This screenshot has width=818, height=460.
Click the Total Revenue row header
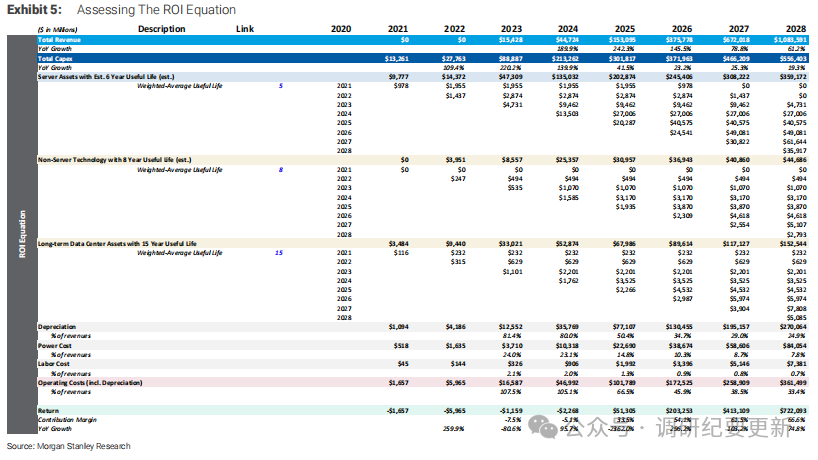pyautogui.click(x=64, y=40)
